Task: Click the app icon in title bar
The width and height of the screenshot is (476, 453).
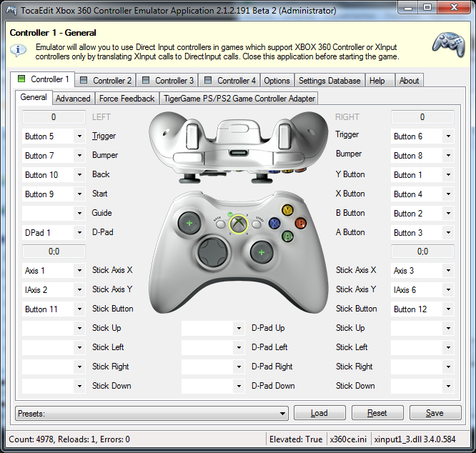Action: [x=11, y=11]
